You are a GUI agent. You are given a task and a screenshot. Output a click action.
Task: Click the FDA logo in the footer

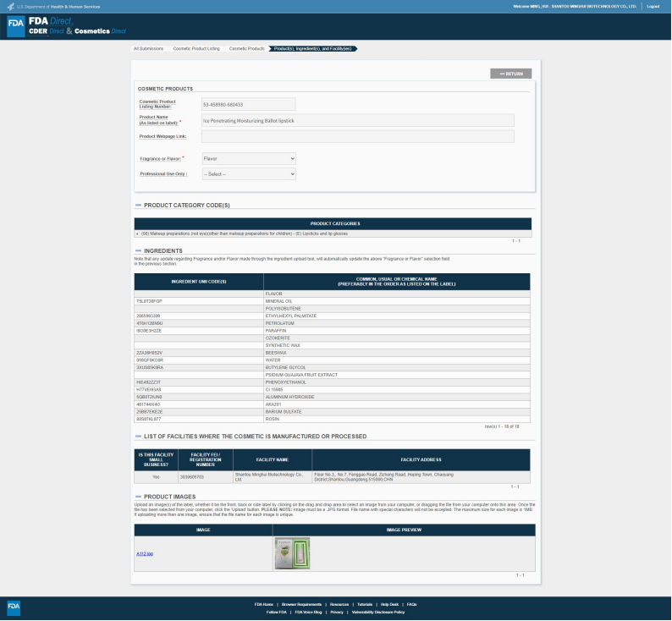coord(14,607)
